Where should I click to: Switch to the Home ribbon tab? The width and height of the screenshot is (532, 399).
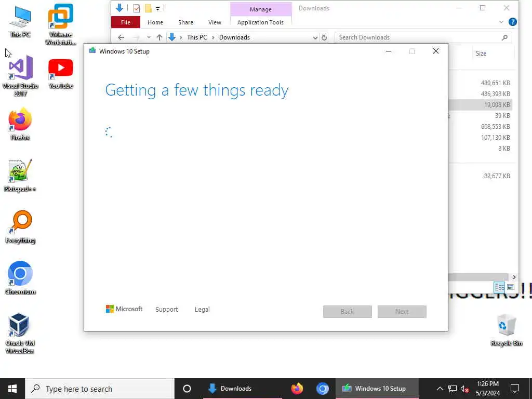[x=155, y=22]
